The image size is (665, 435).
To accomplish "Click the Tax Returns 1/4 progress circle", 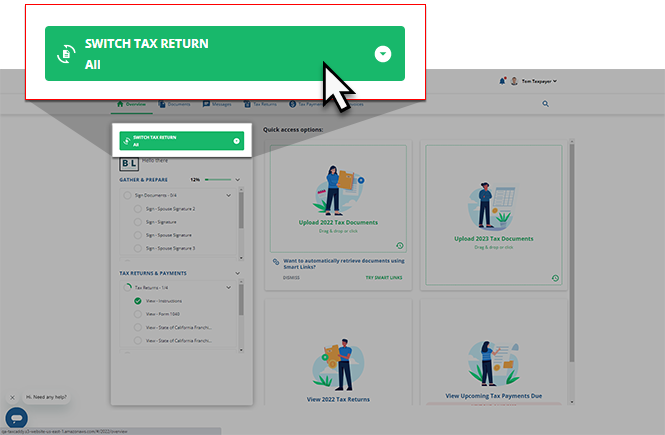I will click(127, 287).
